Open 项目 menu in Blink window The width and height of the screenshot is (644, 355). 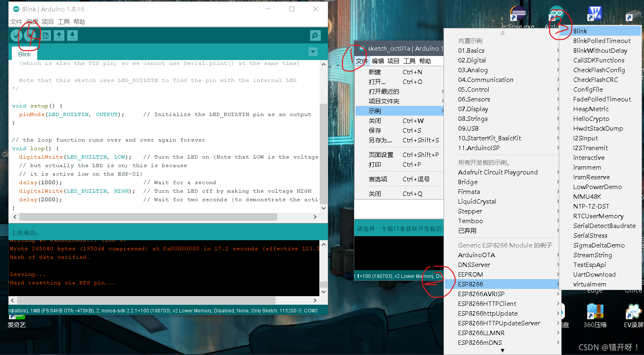tap(47, 22)
